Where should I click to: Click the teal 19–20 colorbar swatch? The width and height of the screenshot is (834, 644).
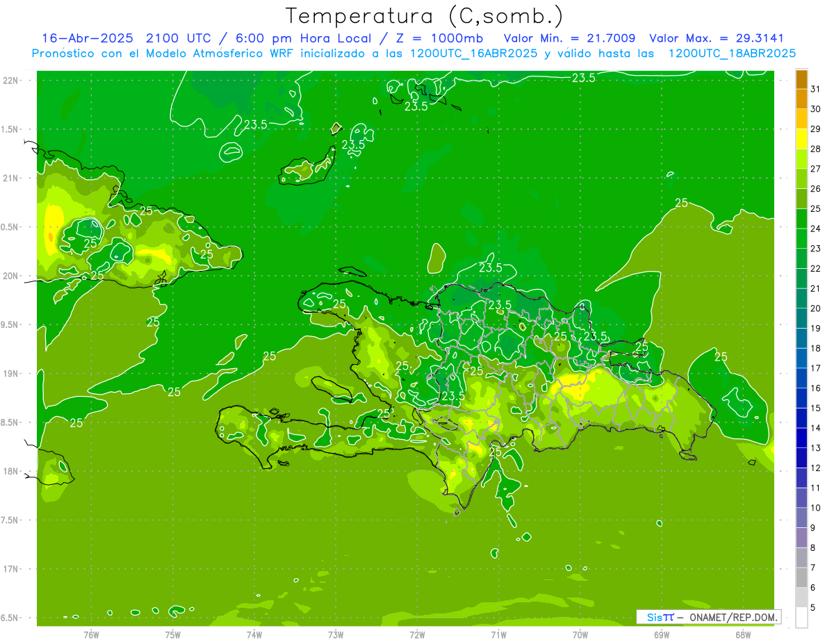(x=801, y=319)
